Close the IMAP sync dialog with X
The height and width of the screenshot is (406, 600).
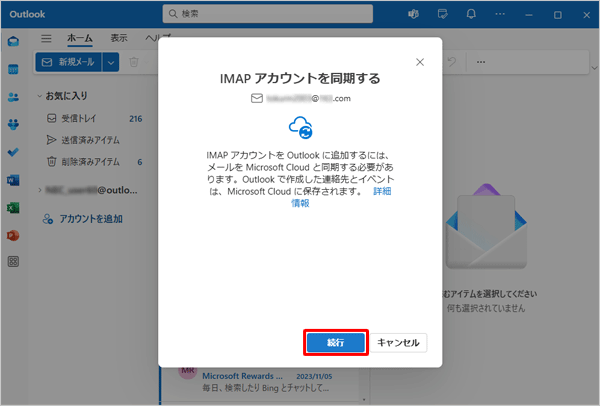(x=420, y=62)
